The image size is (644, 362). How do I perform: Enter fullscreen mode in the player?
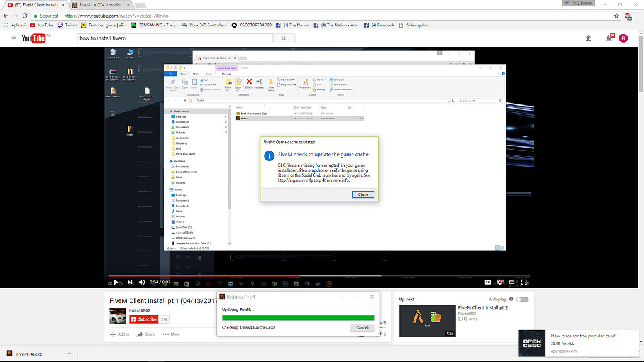coord(525,282)
